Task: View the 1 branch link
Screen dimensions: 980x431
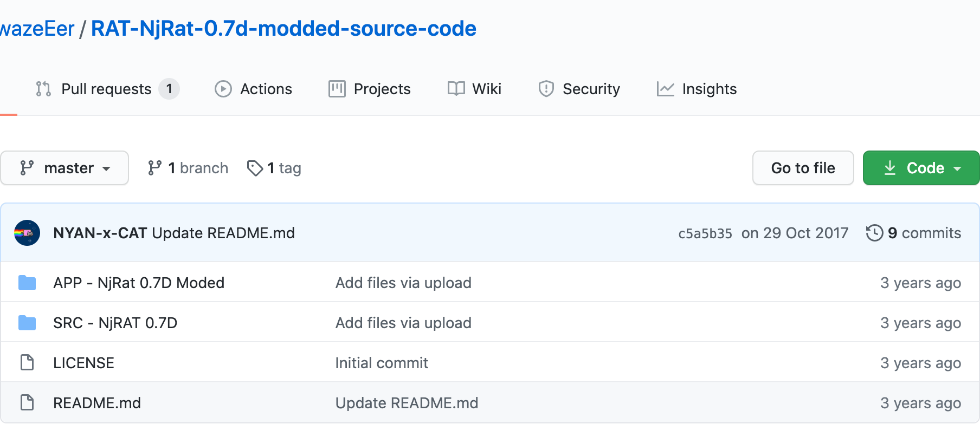Action: 188,168
